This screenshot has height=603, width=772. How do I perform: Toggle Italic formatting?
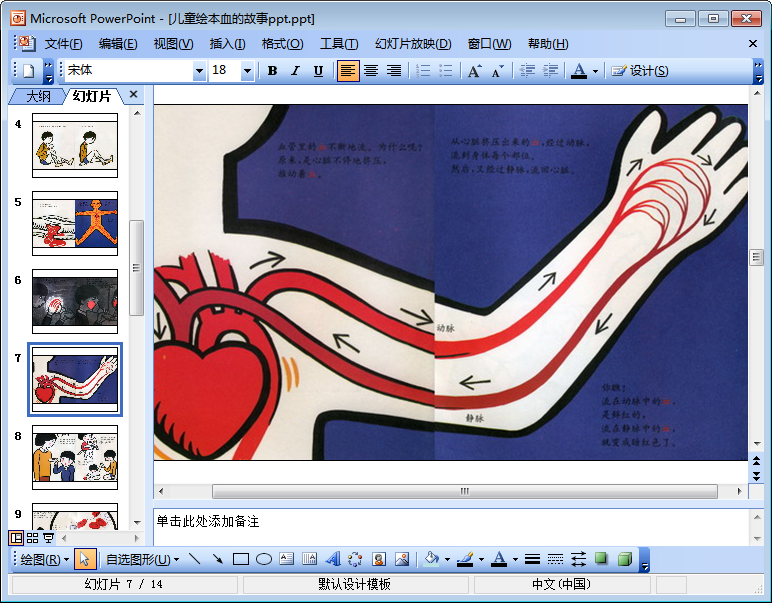click(295, 71)
